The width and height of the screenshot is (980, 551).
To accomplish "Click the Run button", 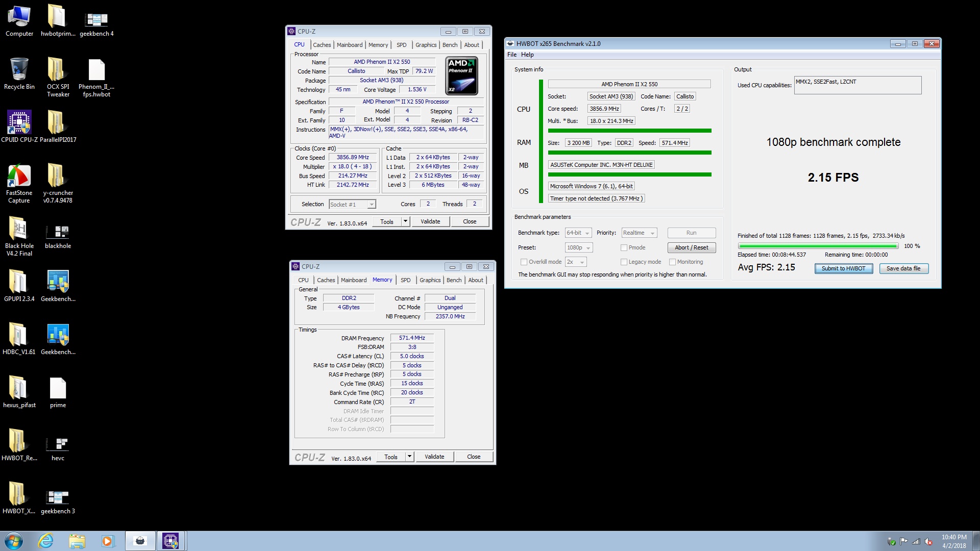I will [x=692, y=233].
